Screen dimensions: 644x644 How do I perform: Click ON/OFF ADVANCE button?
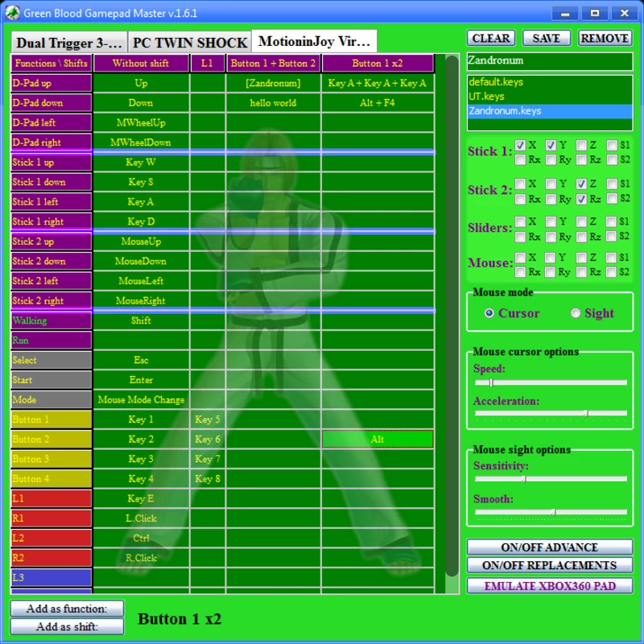pyautogui.click(x=550, y=547)
